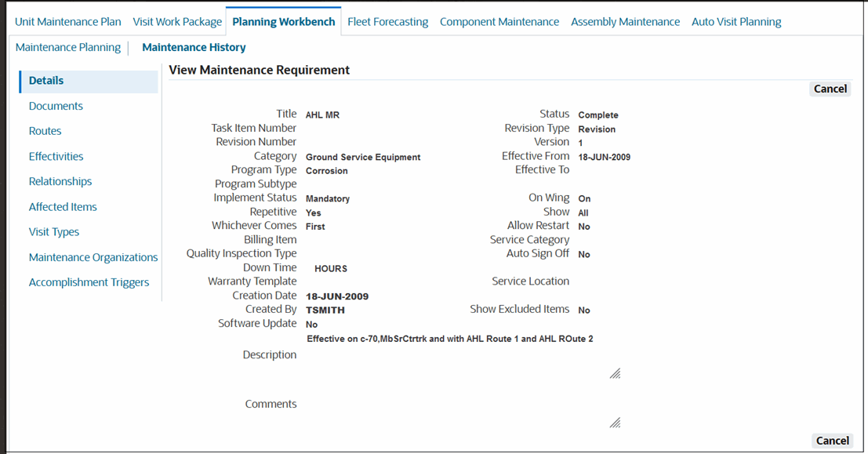Click the Repetitive value Yes
Image resolution: width=868 pixels, height=454 pixels.
pos(314,213)
